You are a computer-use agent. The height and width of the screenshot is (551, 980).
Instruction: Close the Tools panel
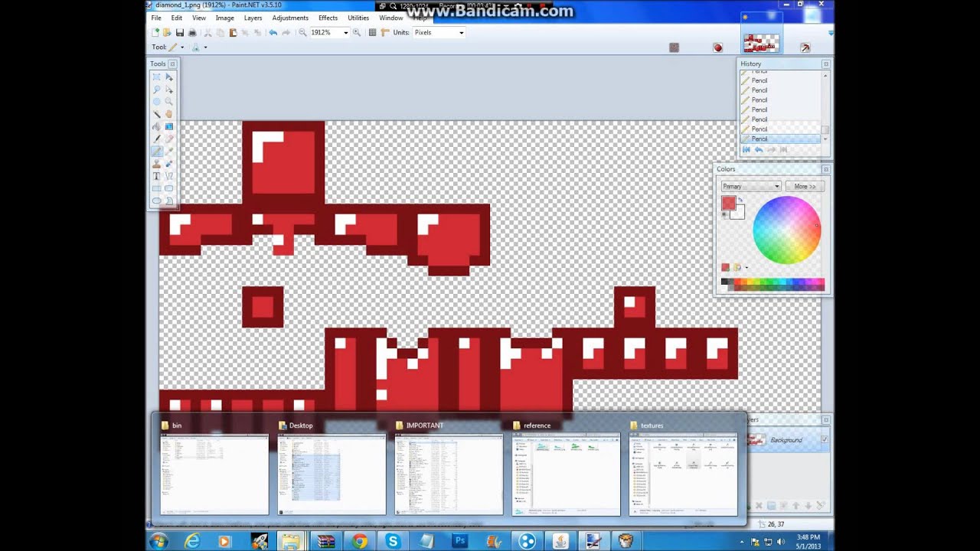(172, 64)
